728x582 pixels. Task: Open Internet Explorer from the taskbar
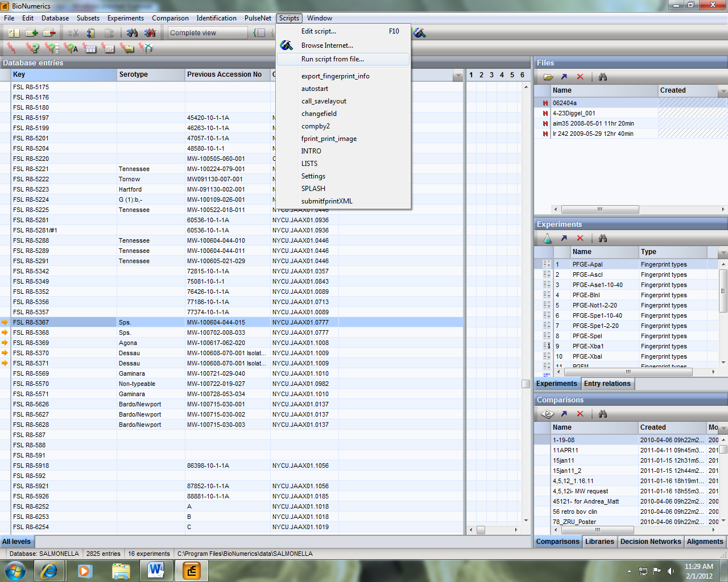pos(49,570)
